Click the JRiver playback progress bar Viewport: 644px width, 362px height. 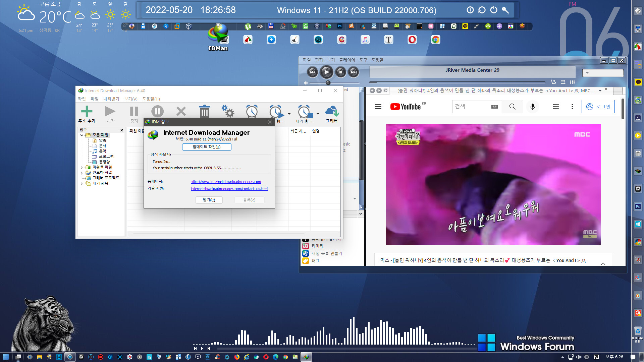click(458, 82)
